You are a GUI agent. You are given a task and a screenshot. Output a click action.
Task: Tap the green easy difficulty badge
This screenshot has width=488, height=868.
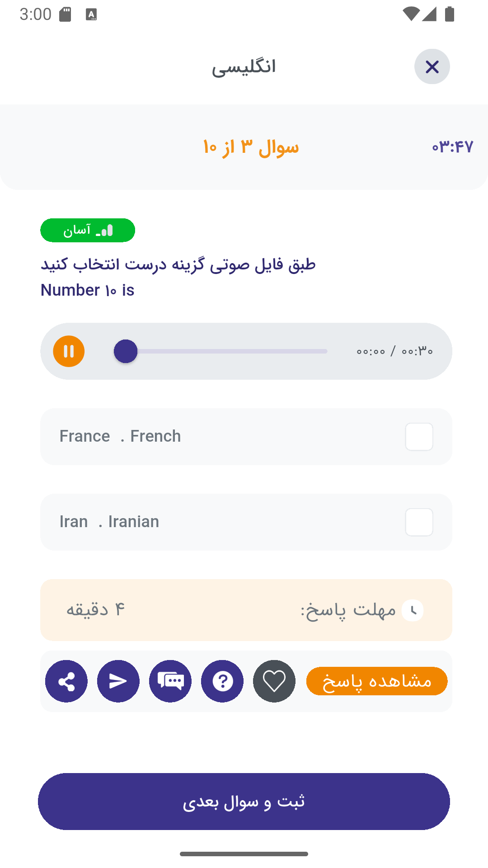tap(88, 231)
